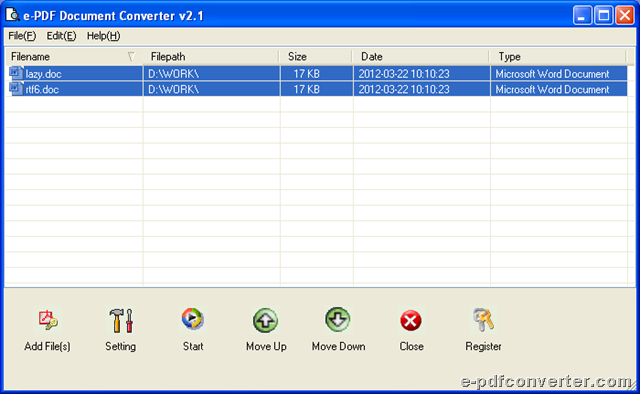The width and height of the screenshot is (640, 394).
Task: Click the date in the rtf6.doc row
Action: (404, 89)
